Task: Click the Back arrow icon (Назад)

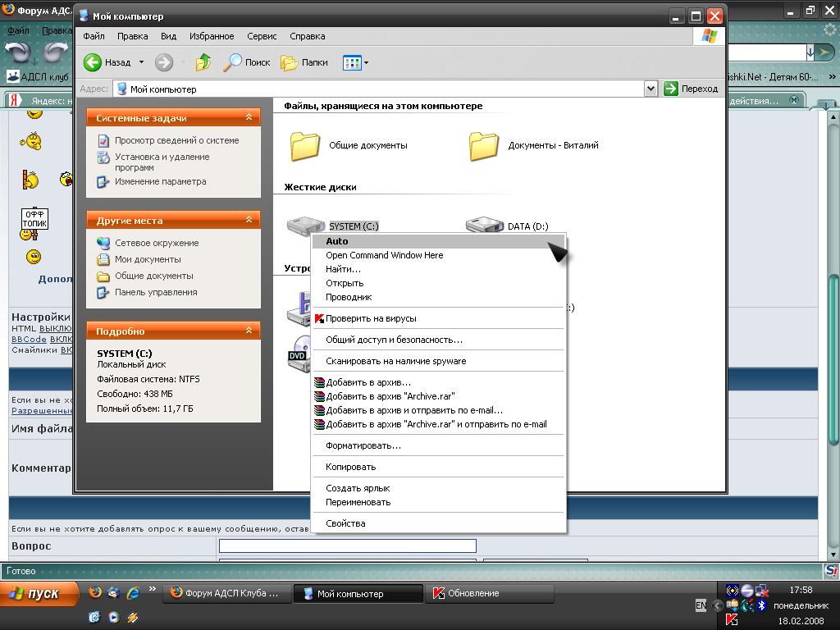Action: (94, 62)
